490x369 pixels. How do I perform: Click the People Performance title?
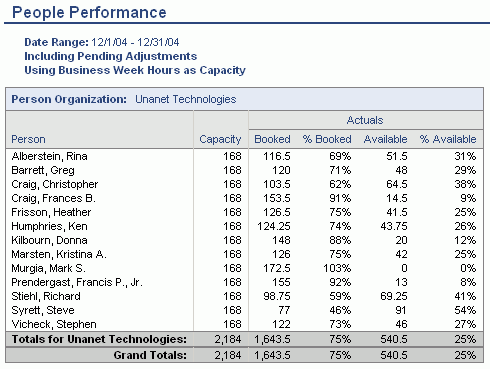tap(89, 12)
